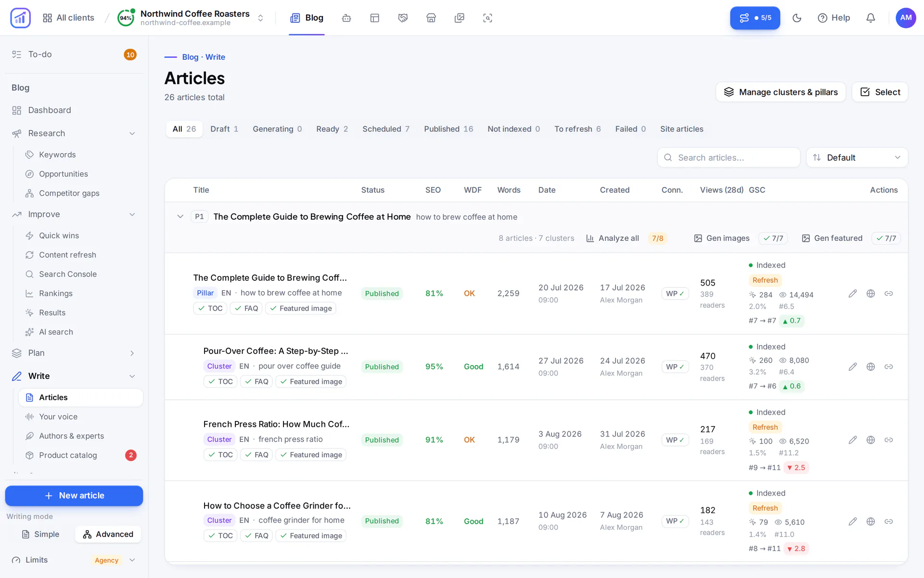Open Product catalog in sidebar
The height and width of the screenshot is (578, 924).
(81, 455)
